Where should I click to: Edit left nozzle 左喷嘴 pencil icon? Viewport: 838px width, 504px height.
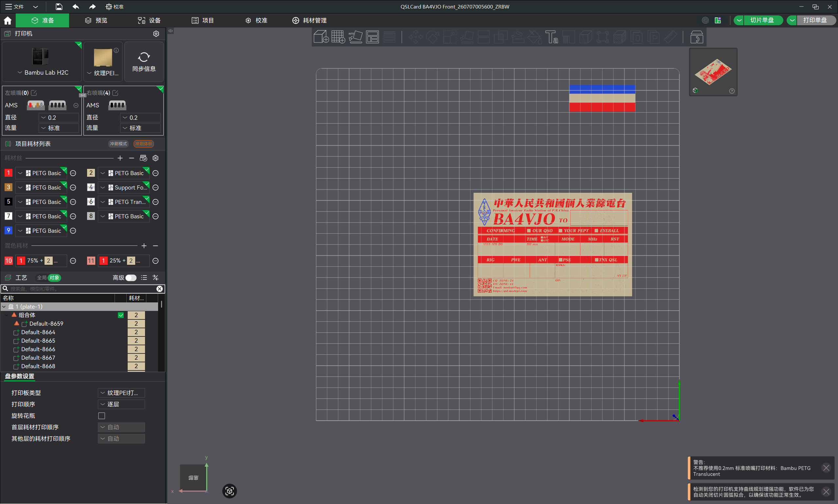(x=34, y=93)
